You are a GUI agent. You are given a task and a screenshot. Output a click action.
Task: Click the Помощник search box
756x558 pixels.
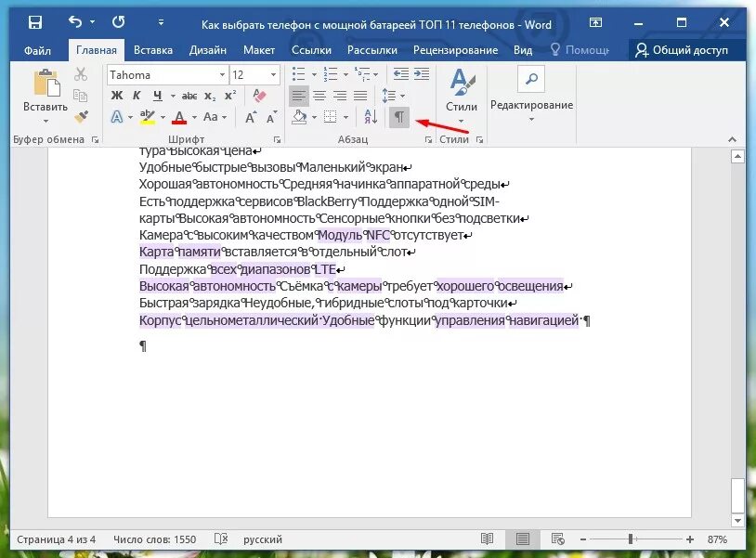(580, 50)
